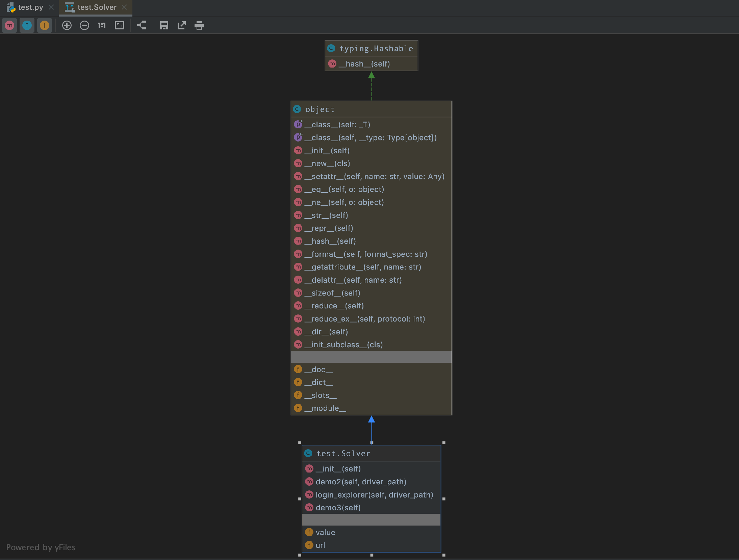Image resolution: width=739 pixels, height=560 pixels.
Task: Select __init_subclass__(cls) method row
Action: (371, 345)
